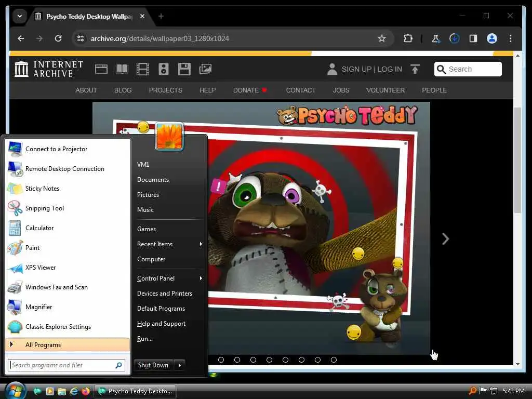The image size is (532, 399).
Task: Open the SIGN UP link
Action: point(356,69)
